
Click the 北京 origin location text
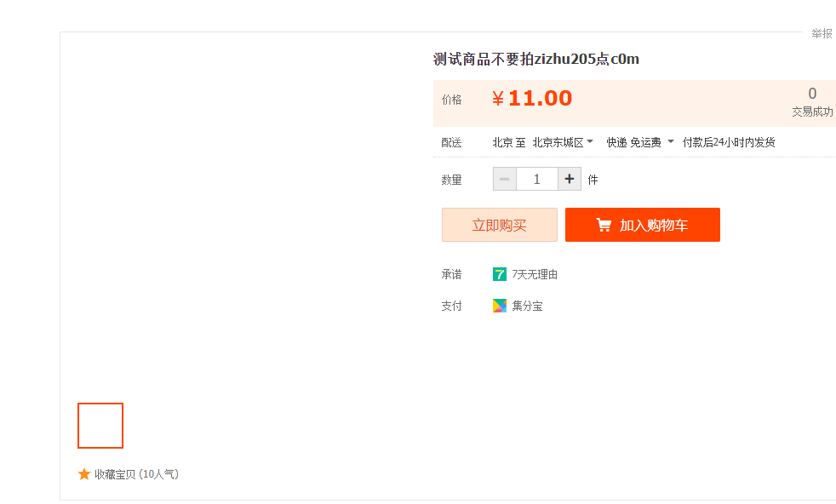click(502, 142)
